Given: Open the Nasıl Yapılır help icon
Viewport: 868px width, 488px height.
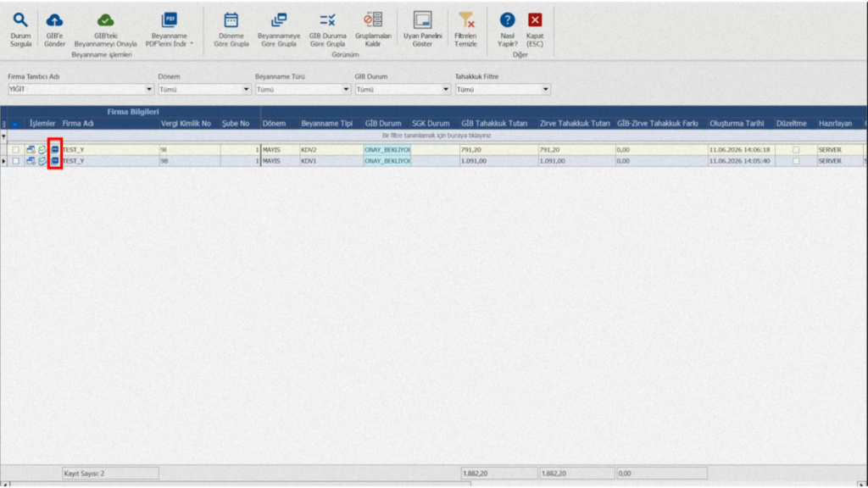Looking at the screenshot, I should click(x=507, y=20).
